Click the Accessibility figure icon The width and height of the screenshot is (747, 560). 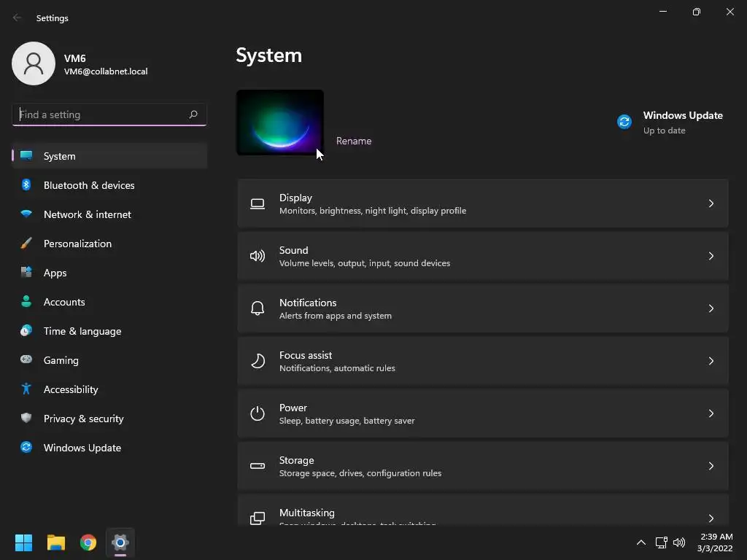point(26,389)
